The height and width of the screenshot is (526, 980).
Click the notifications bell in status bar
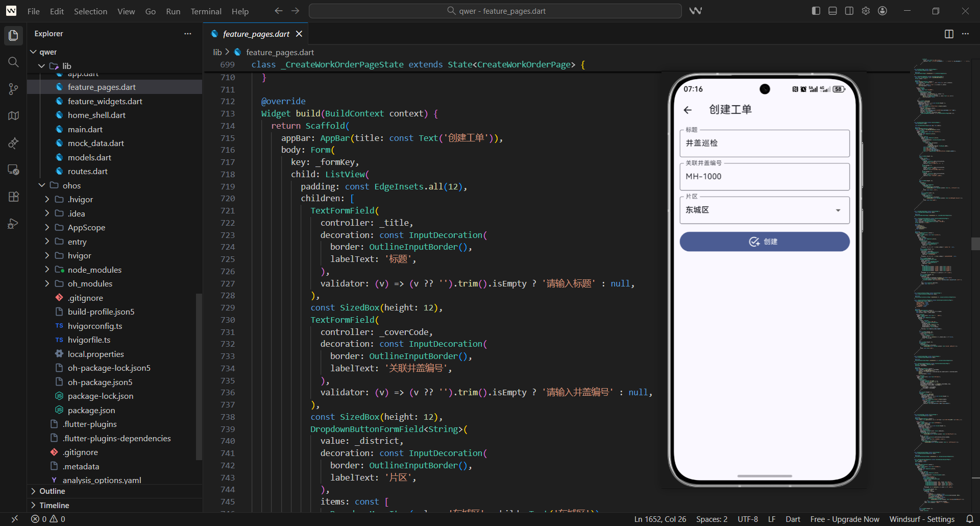pos(970,519)
